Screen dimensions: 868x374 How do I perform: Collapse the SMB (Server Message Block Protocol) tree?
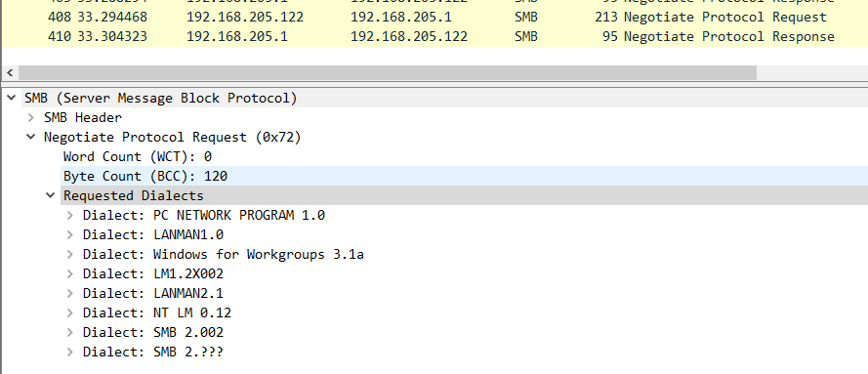point(11,98)
